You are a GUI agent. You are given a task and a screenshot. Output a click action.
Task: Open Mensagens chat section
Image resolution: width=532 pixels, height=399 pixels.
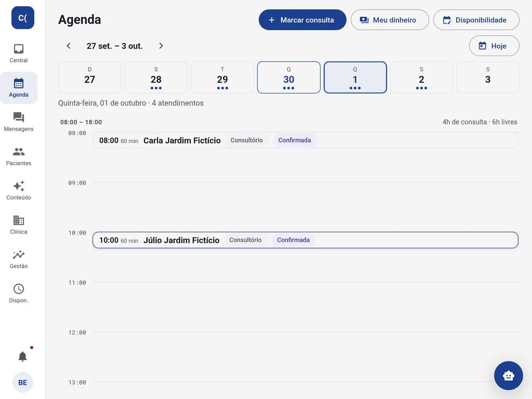(19, 122)
